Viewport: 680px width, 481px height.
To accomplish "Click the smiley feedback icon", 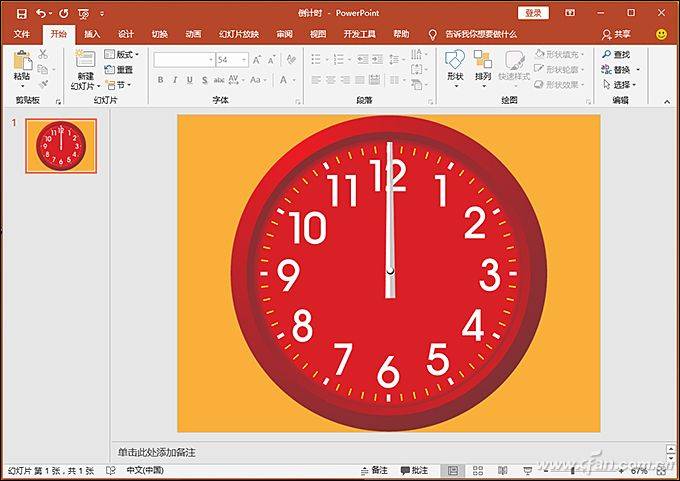I will [x=661, y=34].
